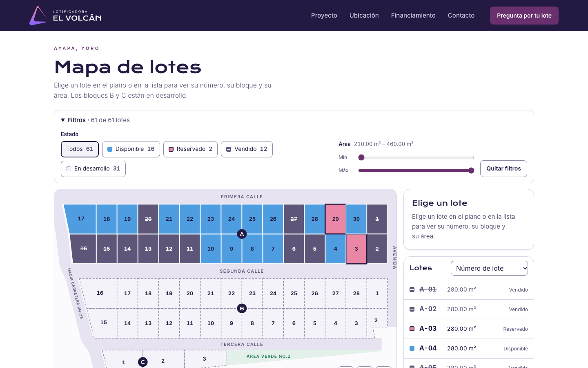Open the Número de lote sort dropdown
This screenshot has width=588, height=368.
[489, 268]
